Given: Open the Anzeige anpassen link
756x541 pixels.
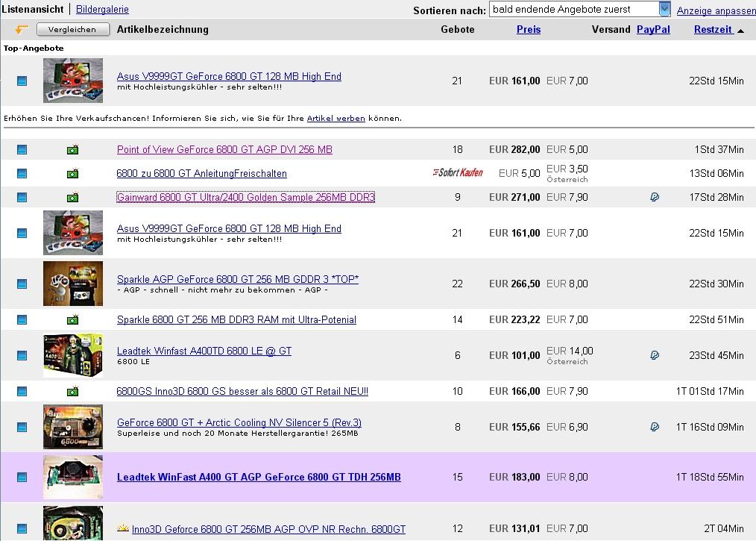Looking at the screenshot, I should 716,10.
